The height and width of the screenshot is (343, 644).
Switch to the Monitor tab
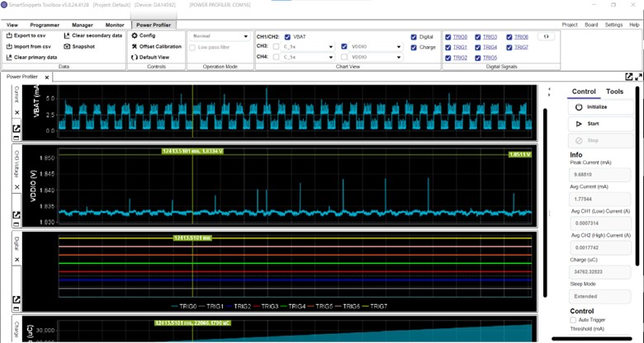[x=115, y=25]
